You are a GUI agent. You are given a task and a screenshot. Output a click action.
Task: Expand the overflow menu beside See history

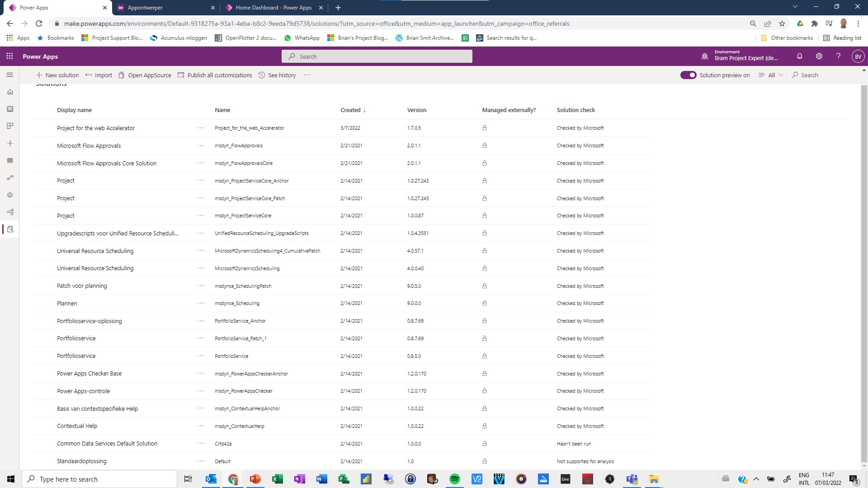coord(307,75)
